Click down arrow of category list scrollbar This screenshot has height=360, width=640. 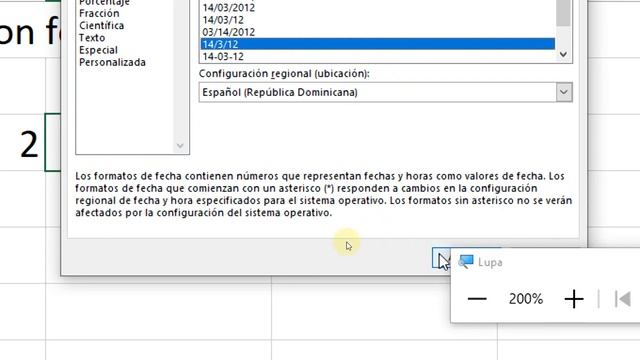(180, 146)
